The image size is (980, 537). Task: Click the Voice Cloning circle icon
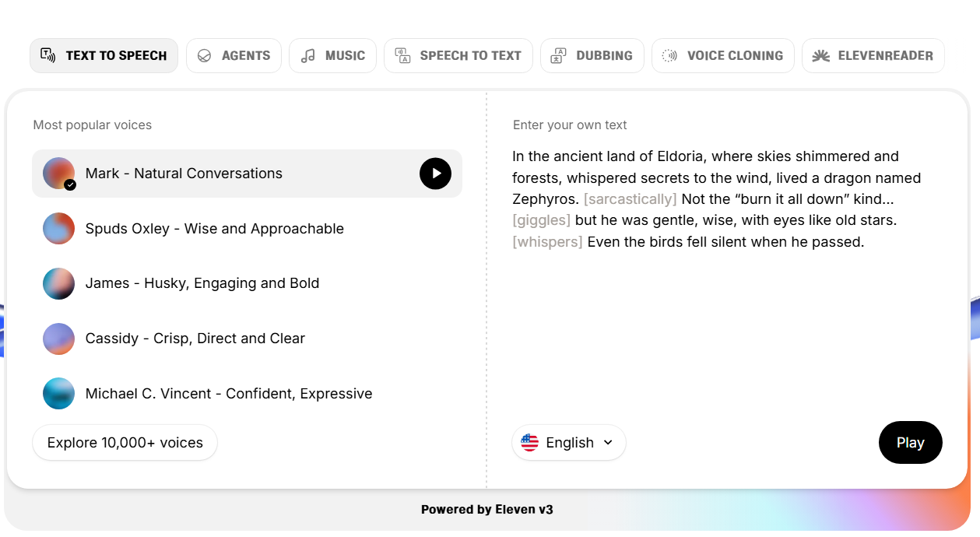(669, 56)
